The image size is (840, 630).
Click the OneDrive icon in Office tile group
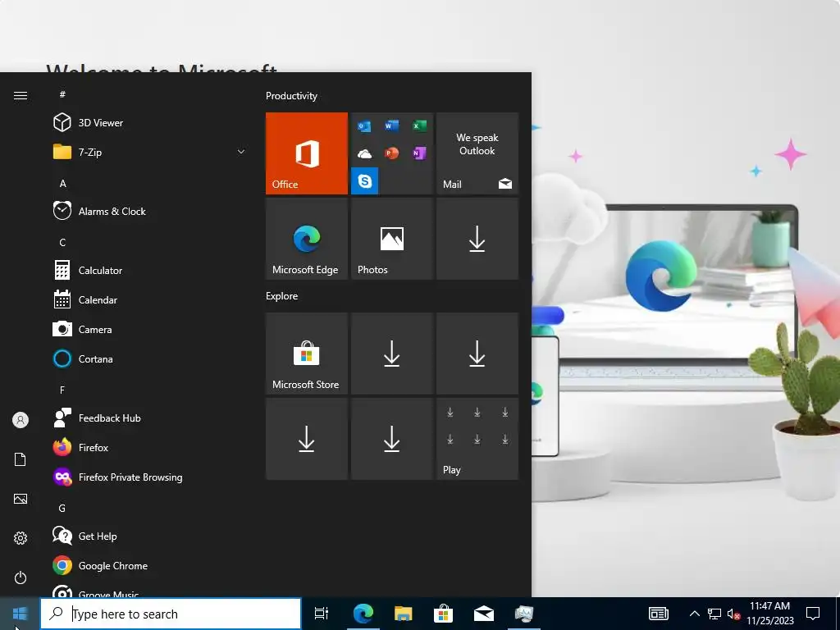(x=364, y=154)
